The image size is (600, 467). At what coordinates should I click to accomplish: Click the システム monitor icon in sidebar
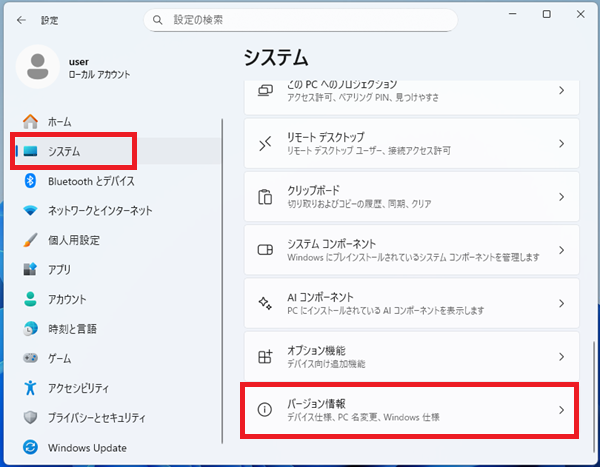tap(30, 151)
